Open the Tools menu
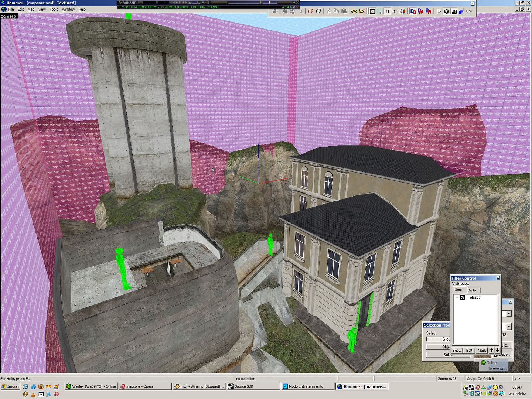This screenshot has width=532, height=399. point(54,9)
